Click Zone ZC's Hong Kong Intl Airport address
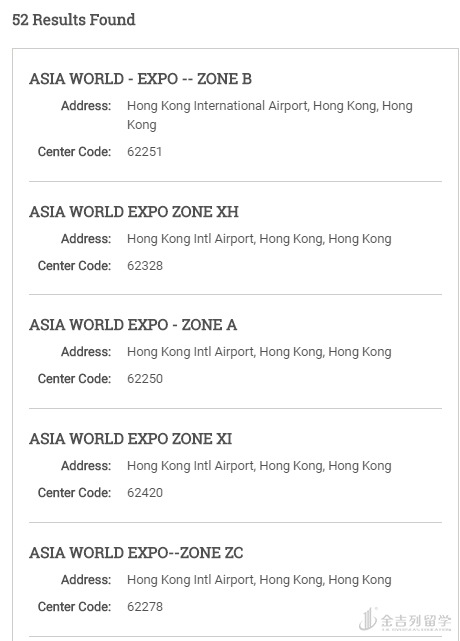 (x=259, y=580)
